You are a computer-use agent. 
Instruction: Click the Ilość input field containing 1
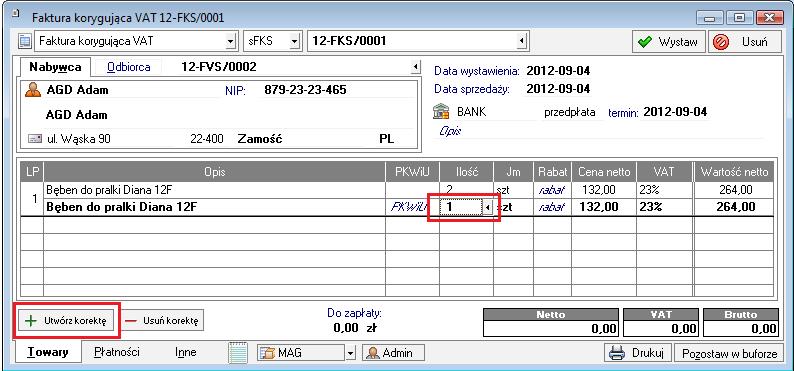tap(460, 208)
